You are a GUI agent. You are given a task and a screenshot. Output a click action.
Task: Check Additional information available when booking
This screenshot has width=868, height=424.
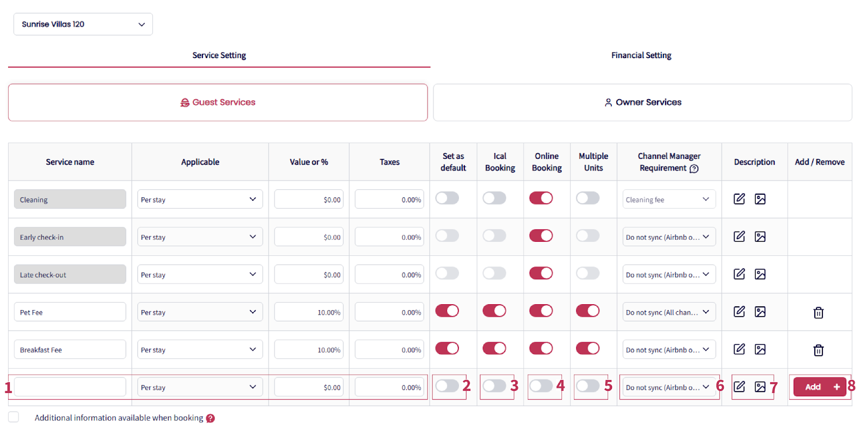(x=14, y=417)
